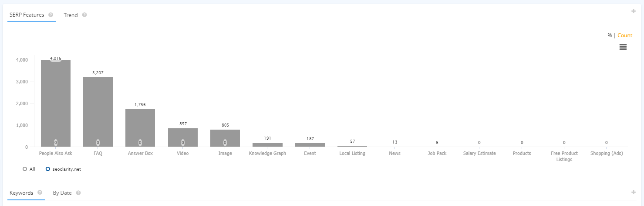The height and width of the screenshot is (206, 644).
Task: Switch chart to percentage view
Action: pyautogui.click(x=610, y=35)
